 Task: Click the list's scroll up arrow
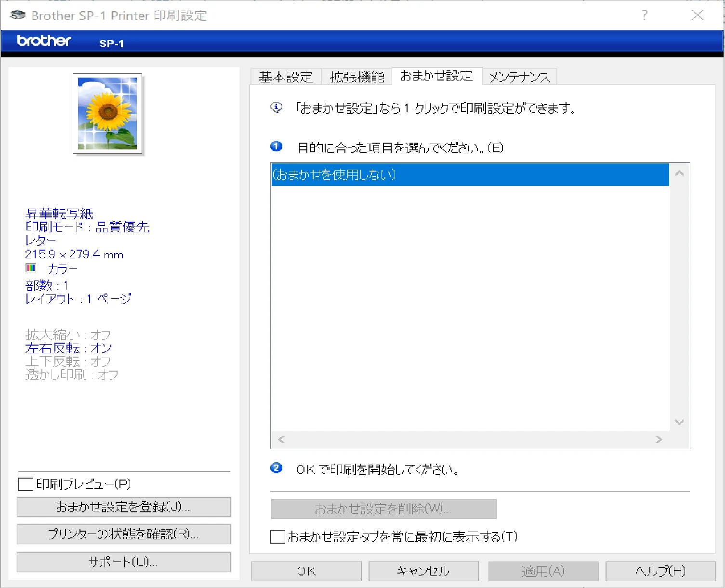[x=680, y=173]
